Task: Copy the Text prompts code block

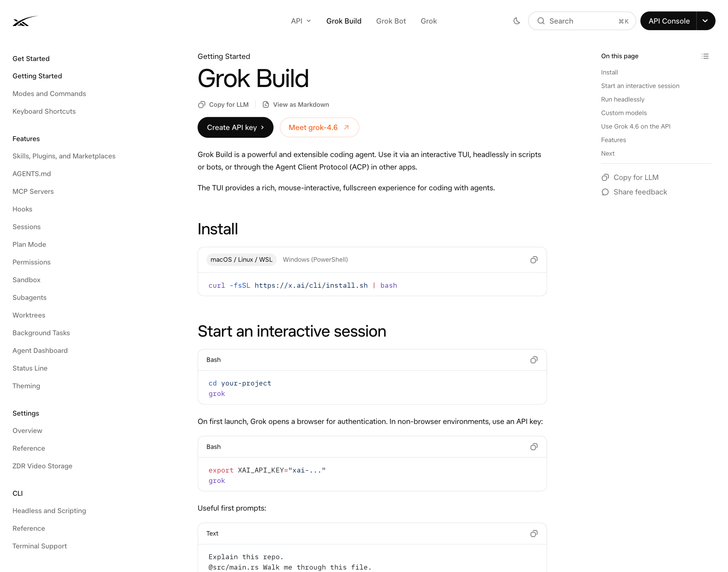Action: click(534, 534)
